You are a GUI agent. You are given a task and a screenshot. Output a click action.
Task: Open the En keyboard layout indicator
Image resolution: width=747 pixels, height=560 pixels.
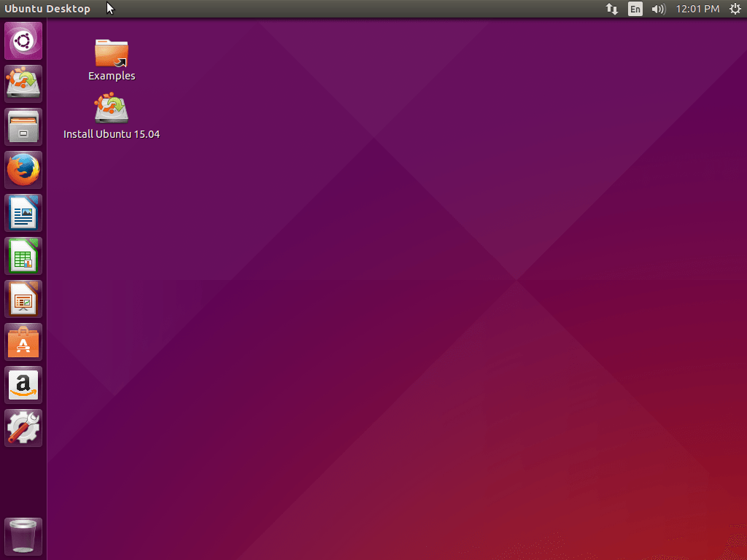pos(635,9)
